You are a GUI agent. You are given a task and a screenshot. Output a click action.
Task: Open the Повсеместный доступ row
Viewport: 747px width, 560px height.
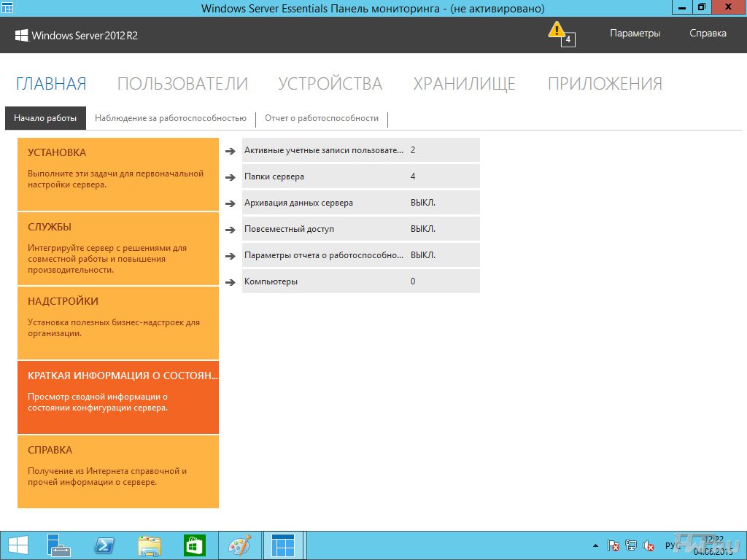click(360, 228)
